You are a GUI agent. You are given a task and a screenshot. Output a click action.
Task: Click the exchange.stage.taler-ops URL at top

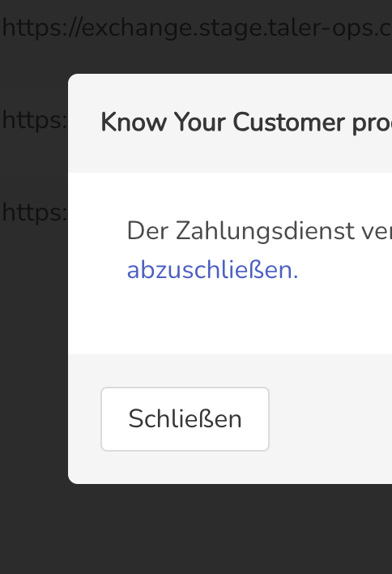click(x=197, y=28)
